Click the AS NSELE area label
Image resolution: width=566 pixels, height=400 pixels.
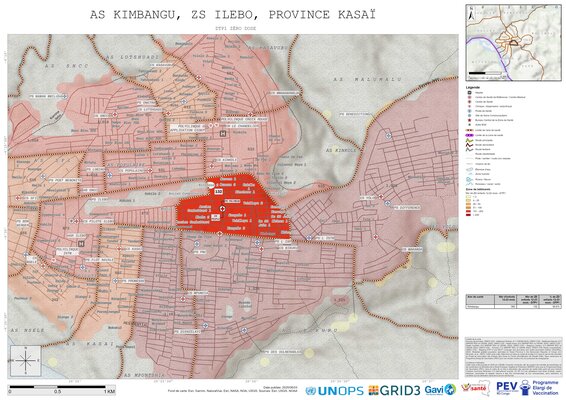(x=27, y=330)
